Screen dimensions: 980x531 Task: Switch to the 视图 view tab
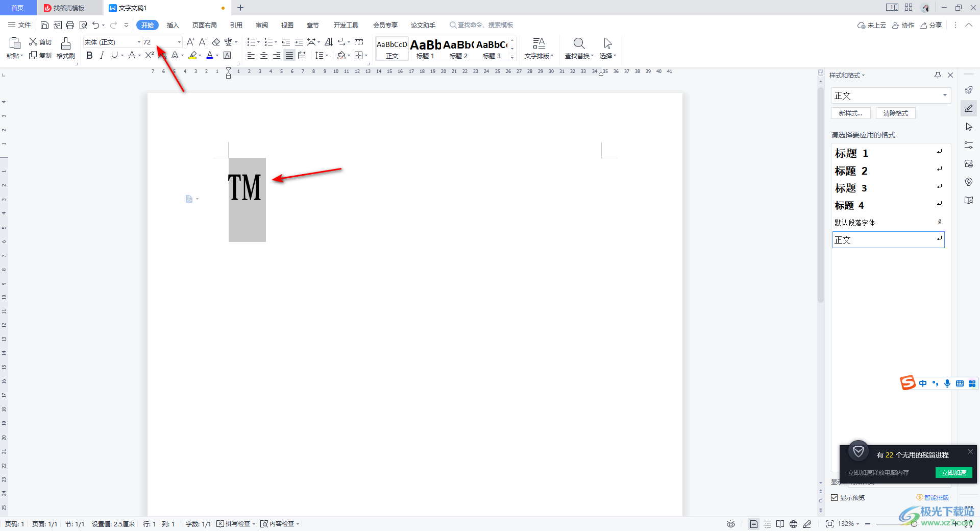(287, 25)
